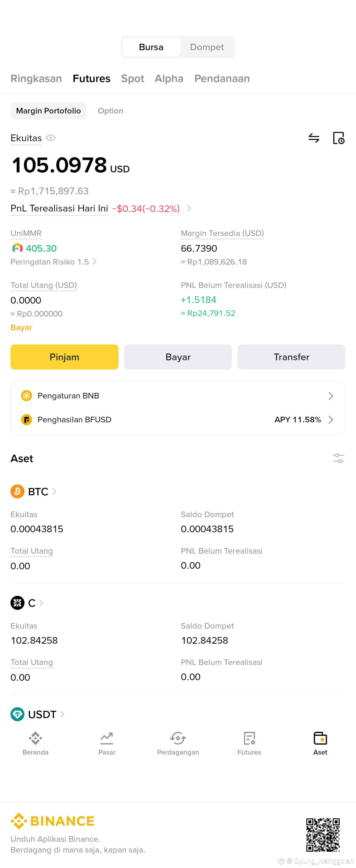This screenshot has width=356, height=868.
Task: Toggle equity visibility eye icon
Action: tap(50, 138)
